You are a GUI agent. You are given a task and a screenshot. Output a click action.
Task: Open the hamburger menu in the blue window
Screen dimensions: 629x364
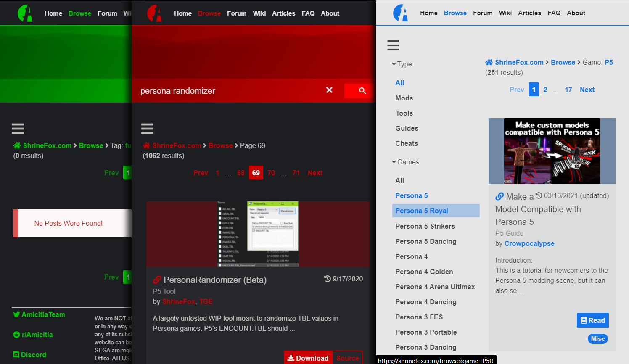pyautogui.click(x=393, y=45)
